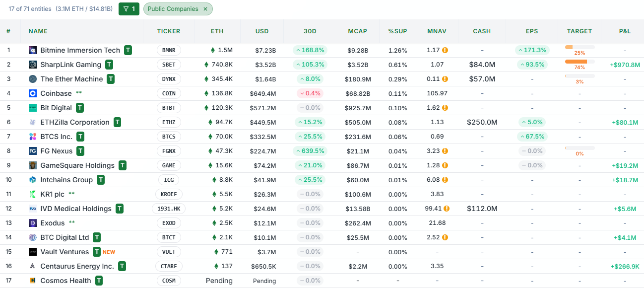Click the 639.5% 30D change for FG Nexus

(310, 151)
